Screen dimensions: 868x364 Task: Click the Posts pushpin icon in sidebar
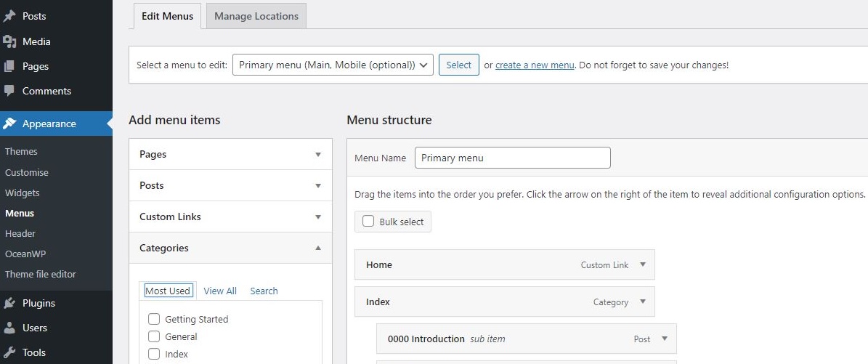click(x=9, y=16)
